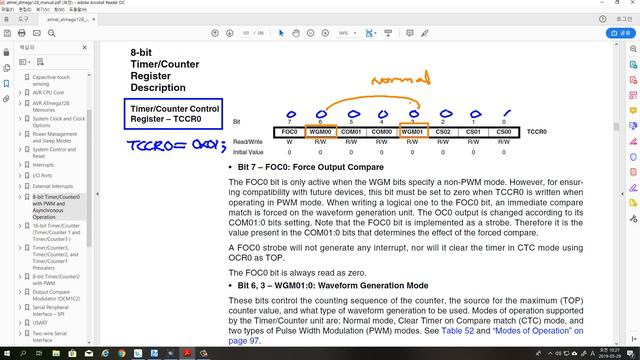Click the Fill and Sign tool icon
The height and width of the screenshot is (360, 640).
633,188
